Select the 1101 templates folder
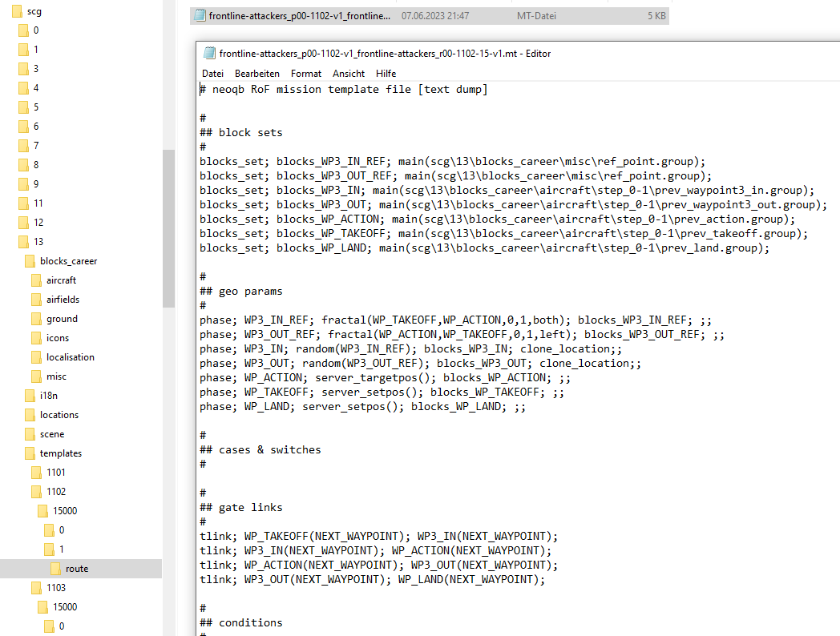Screen dimensions: 840x636 point(56,473)
